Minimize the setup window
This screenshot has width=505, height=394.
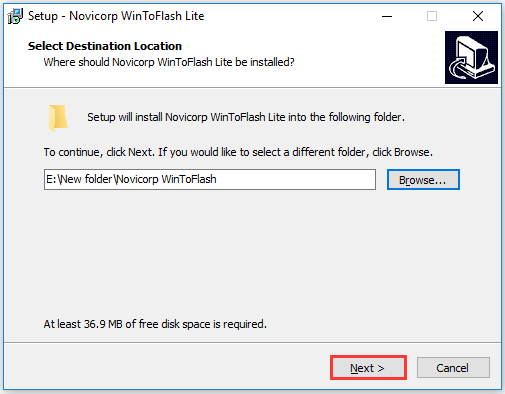(387, 16)
